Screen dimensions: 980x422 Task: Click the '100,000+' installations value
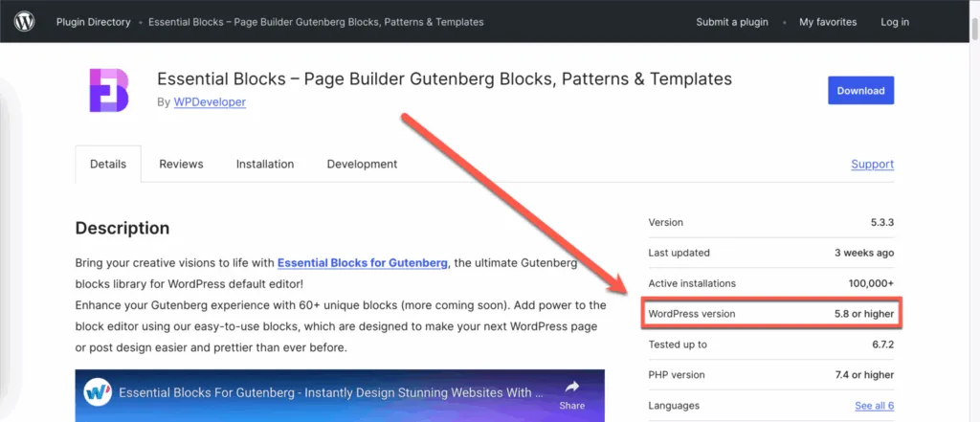[871, 283]
